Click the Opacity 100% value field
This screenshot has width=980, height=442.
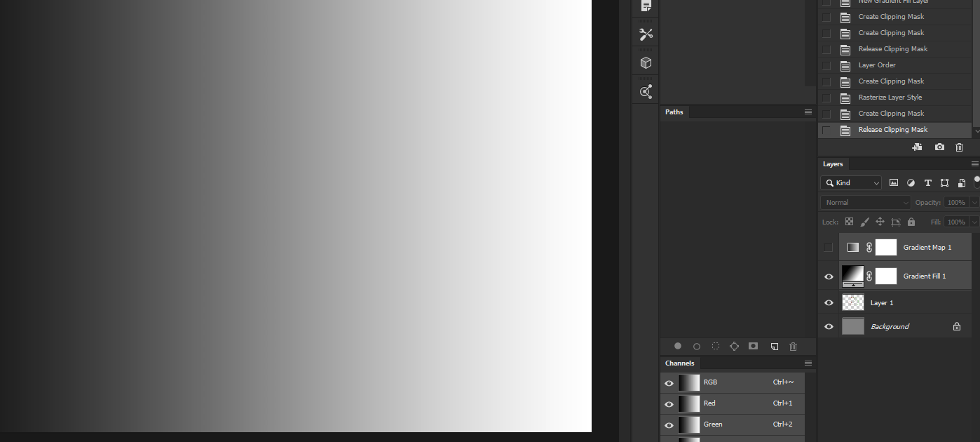click(x=956, y=202)
